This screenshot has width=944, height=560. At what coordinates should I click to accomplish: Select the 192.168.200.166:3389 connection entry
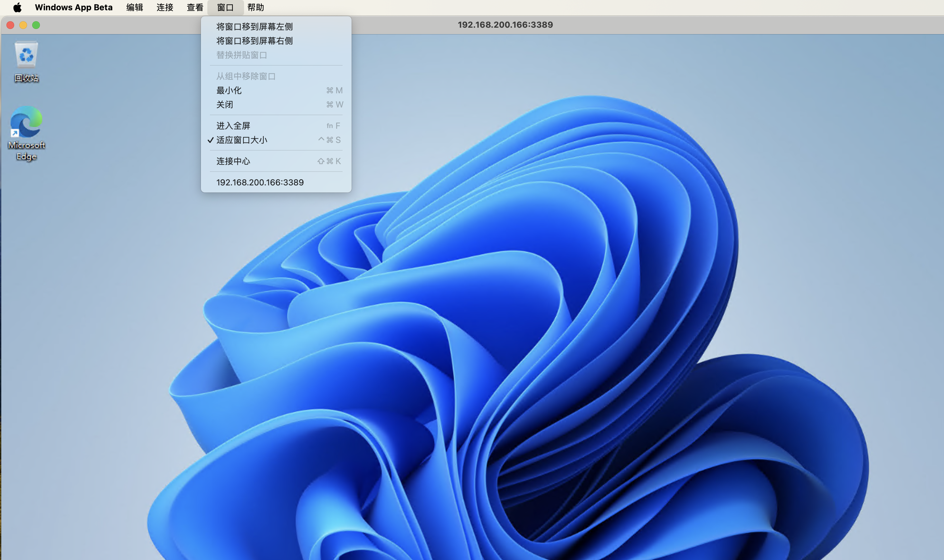coord(260,182)
